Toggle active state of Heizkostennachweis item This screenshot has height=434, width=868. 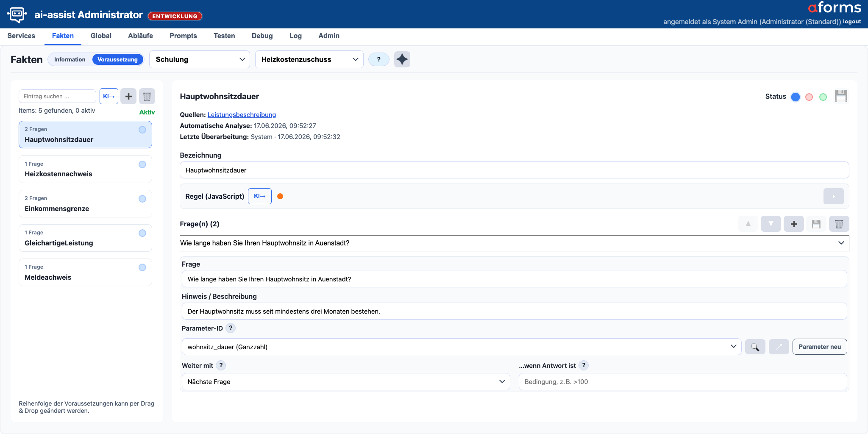pyautogui.click(x=142, y=164)
